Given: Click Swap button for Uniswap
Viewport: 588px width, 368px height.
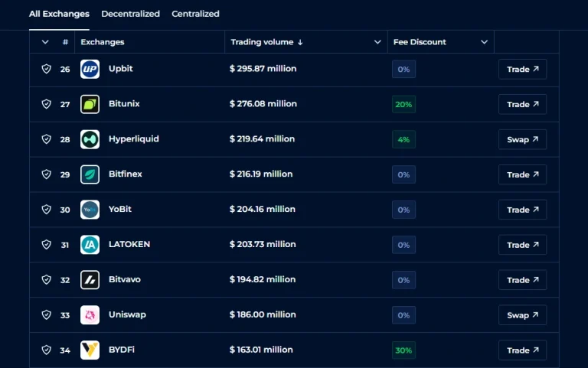Looking at the screenshot, I should [522, 315].
